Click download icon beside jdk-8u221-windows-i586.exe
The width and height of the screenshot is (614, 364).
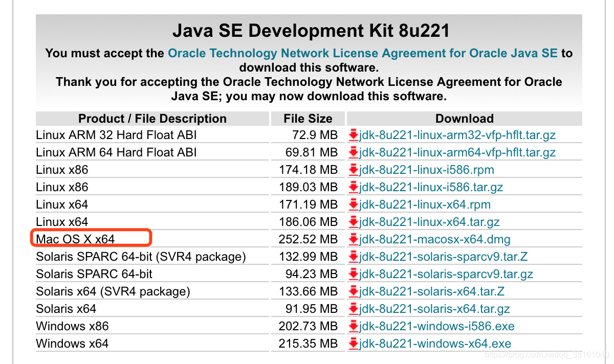[353, 327]
